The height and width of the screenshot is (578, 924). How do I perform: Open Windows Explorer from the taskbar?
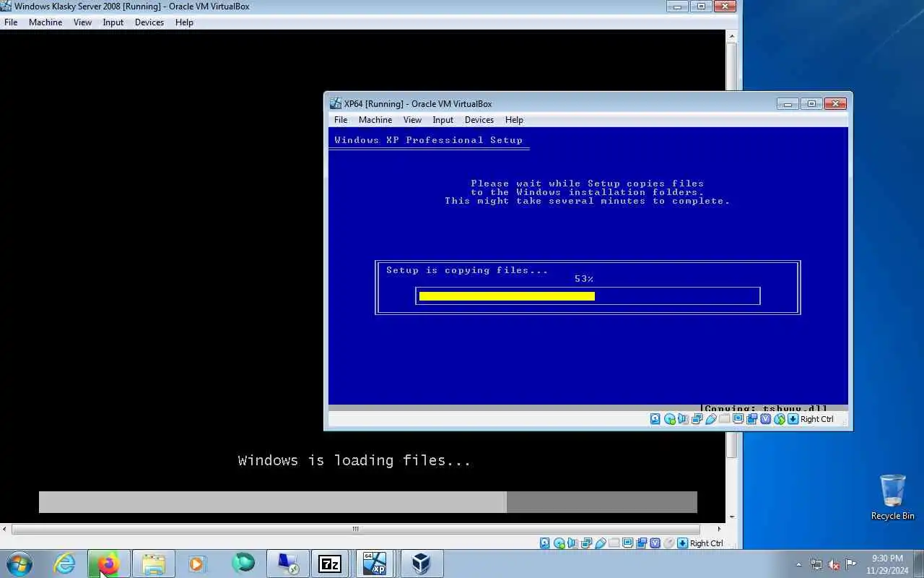(x=153, y=564)
